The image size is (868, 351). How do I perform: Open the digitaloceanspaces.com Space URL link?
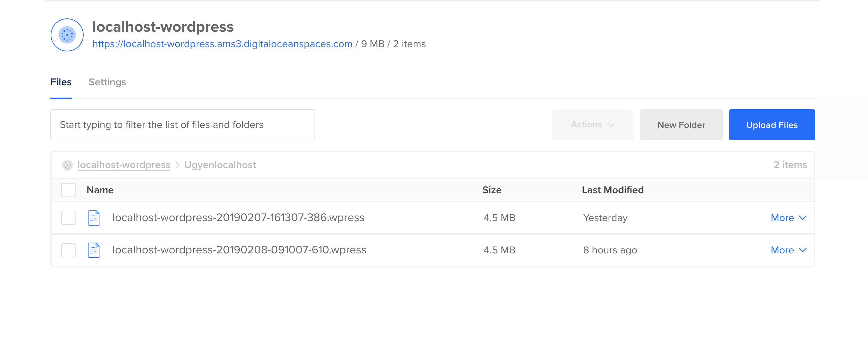222,44
